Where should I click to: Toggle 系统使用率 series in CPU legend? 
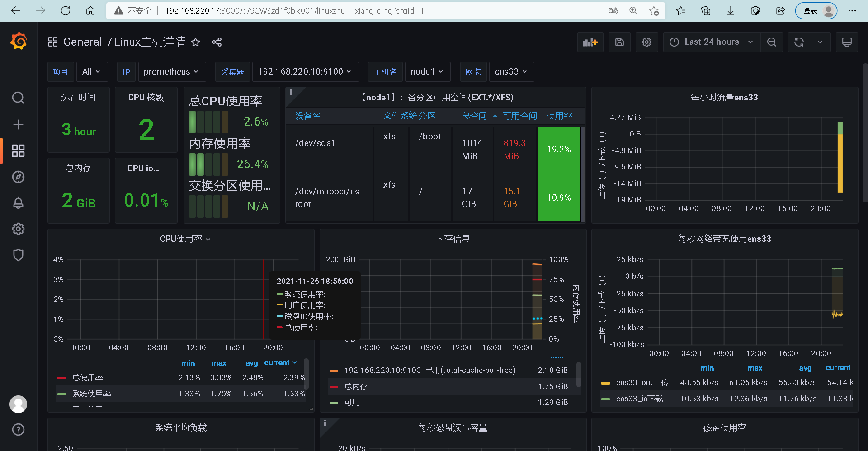pos(92,394)
